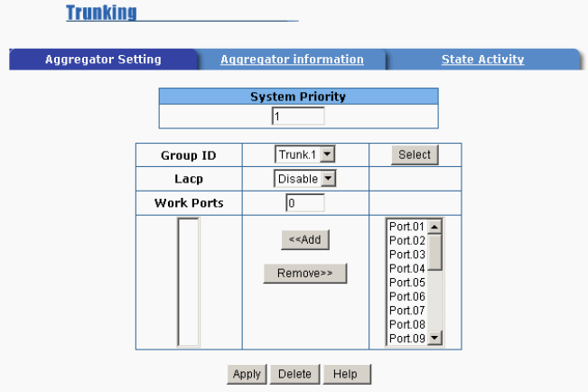
Task: Select Port.04 in the port list
Action: [406, 268]
